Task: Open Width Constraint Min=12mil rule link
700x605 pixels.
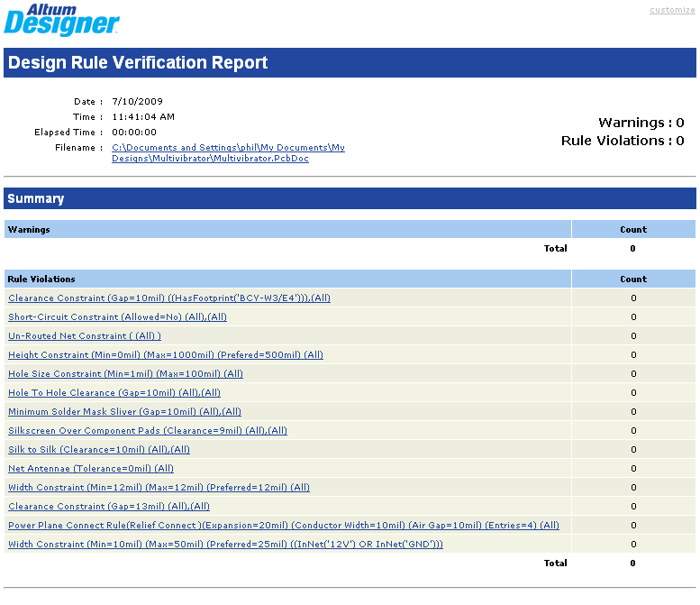Action: [159, 487]
